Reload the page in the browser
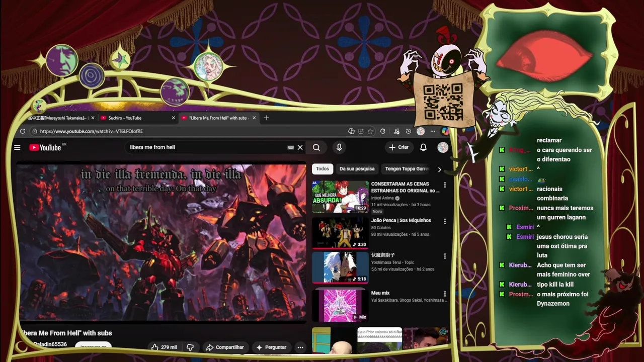 [x=23, y=131]
